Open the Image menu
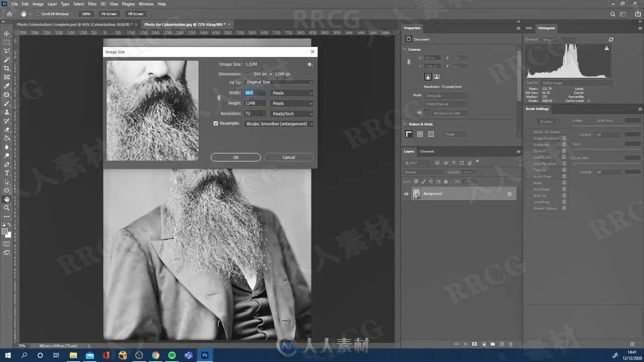The width and height of the screenshot is (644, 362). [x=38, y=4]
